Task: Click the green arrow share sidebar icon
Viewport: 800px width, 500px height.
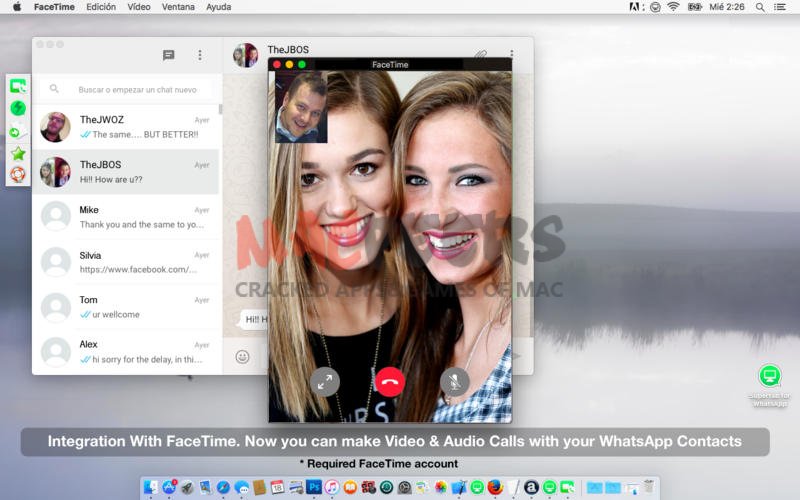Action: point(18,131)
